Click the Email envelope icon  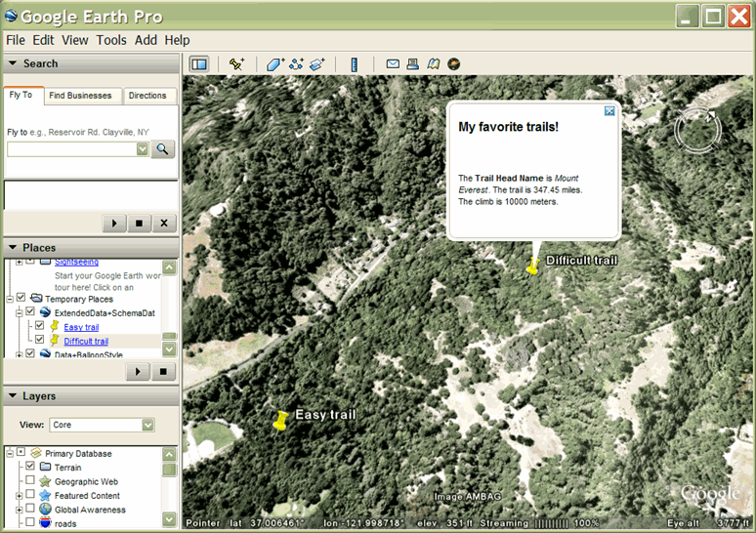393,64
